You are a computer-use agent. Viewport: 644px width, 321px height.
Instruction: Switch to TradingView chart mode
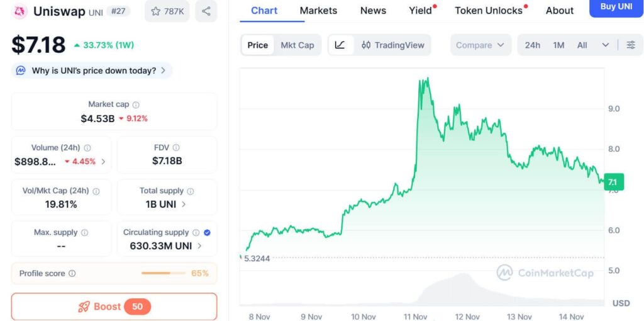[393, 45]
